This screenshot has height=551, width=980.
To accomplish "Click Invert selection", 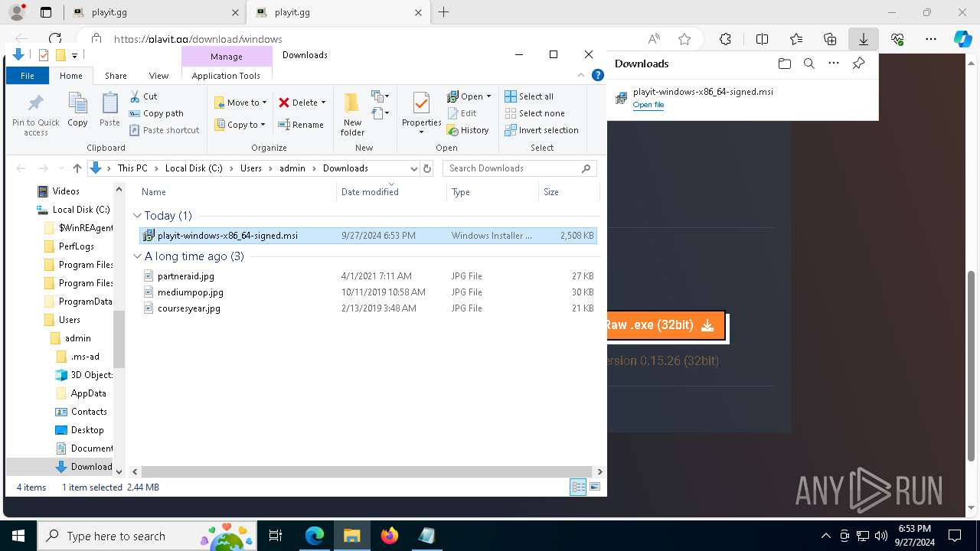I will click(x=541, y=130).
